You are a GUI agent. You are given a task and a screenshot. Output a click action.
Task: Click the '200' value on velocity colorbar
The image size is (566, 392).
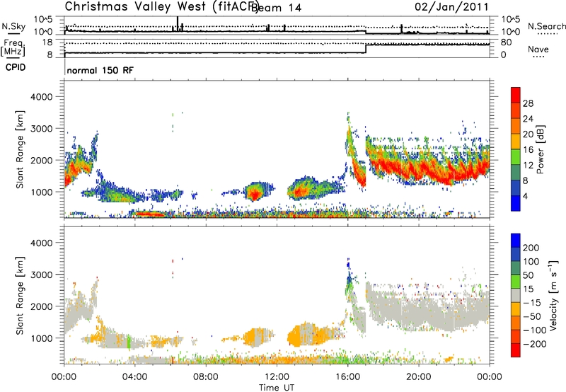[x=531, y=248]
